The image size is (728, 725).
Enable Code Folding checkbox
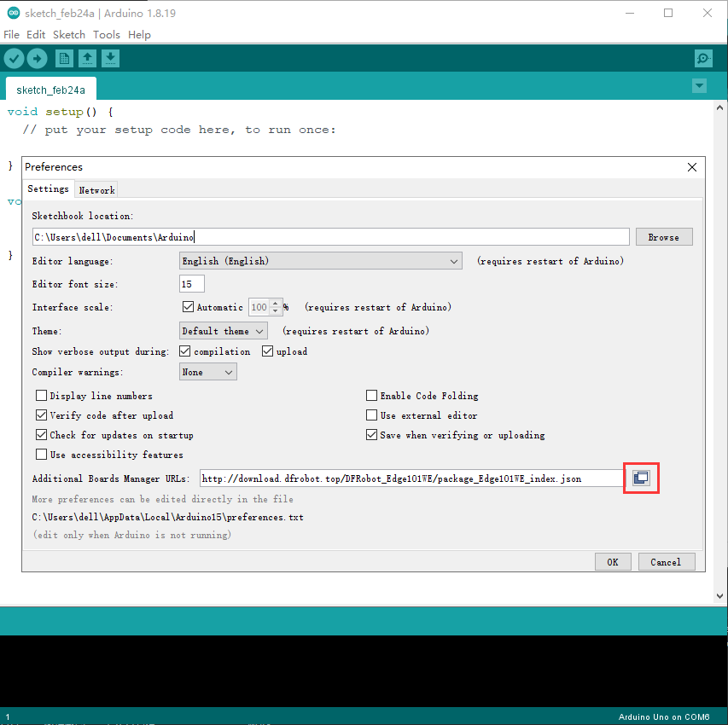pos(371,396)
